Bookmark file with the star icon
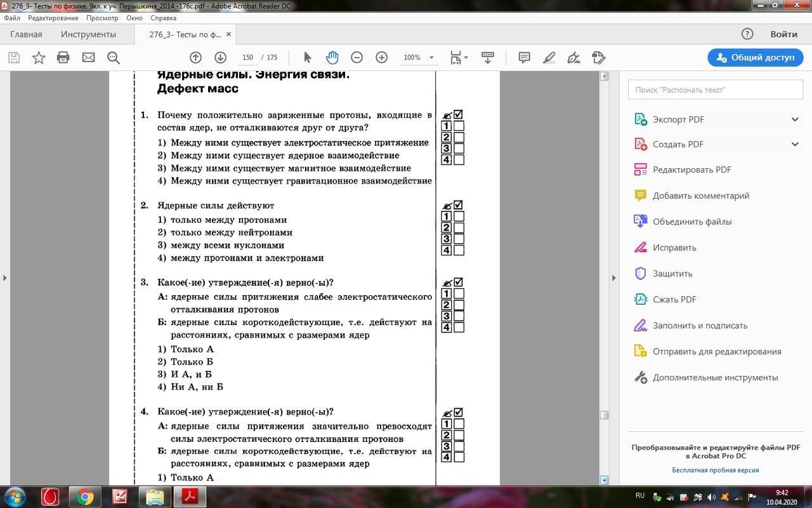The image size is (812, 508). click(x=39, y=58)
